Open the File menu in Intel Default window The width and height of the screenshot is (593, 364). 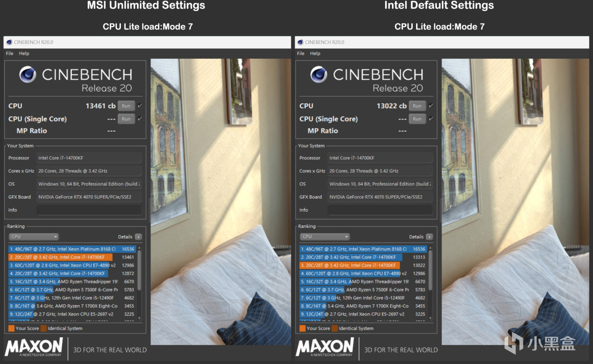tap(301, 53)
